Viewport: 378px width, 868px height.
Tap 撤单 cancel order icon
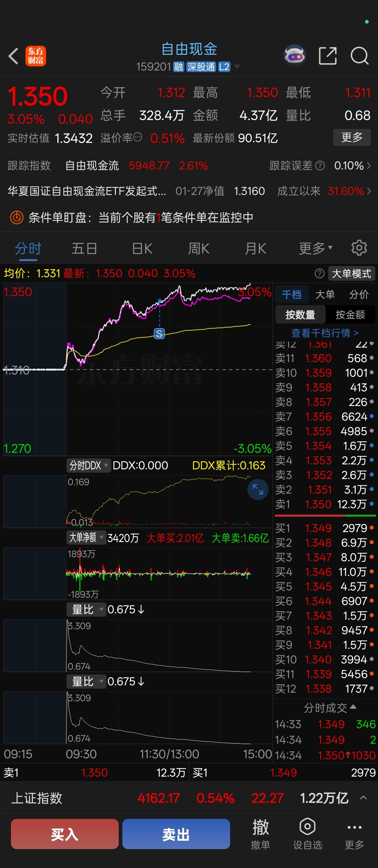261,834
